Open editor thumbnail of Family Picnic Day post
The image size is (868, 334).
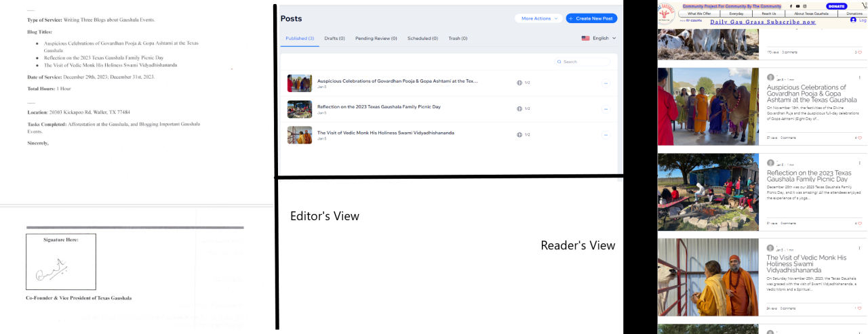tap(300, 109)
